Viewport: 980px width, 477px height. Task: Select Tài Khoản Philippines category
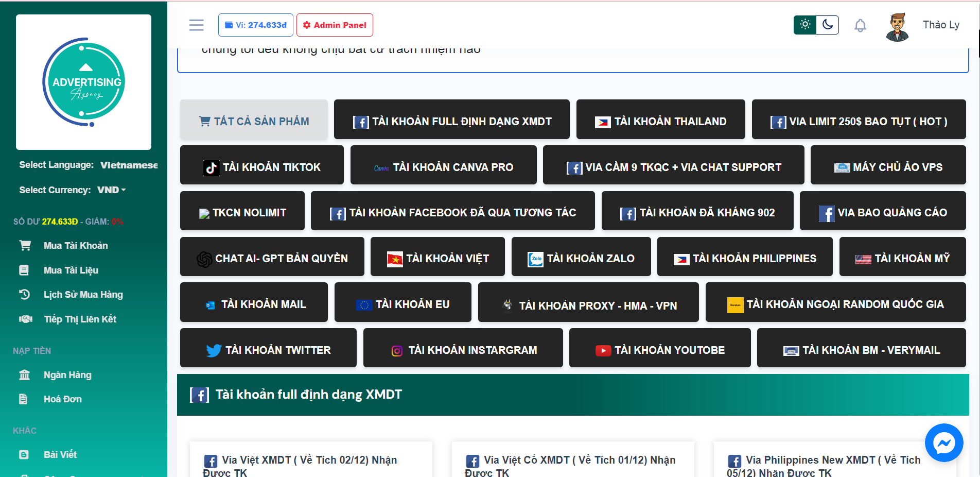pyautogui.click(x=745, y=257)
